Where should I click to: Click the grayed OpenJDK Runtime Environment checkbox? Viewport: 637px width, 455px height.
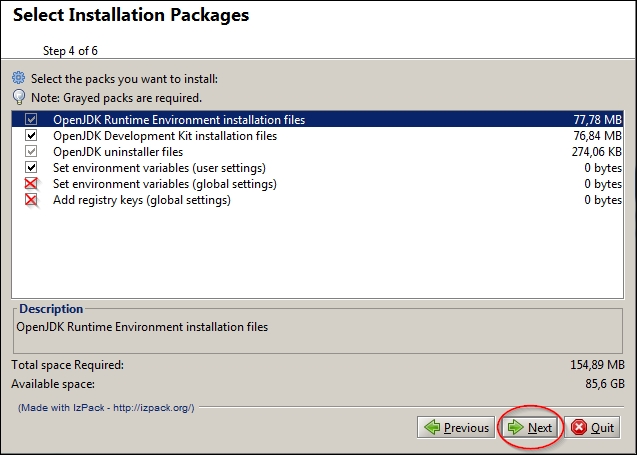[31, 120]
